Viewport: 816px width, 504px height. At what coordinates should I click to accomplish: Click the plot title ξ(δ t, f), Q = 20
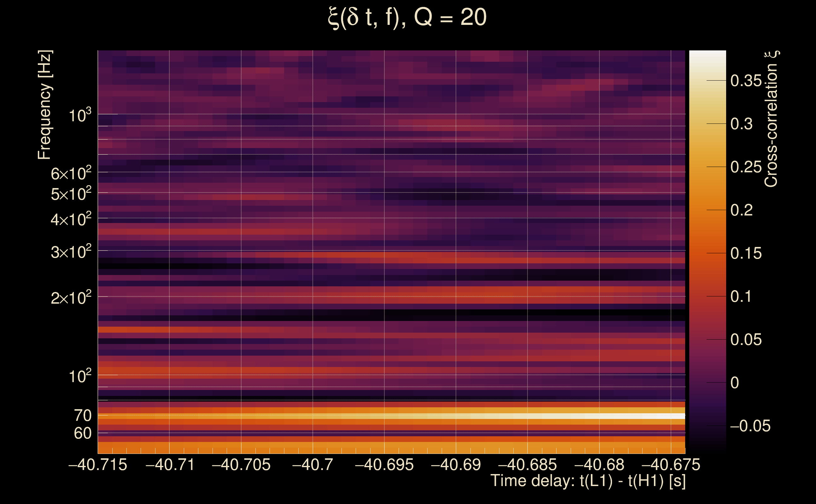407,17
